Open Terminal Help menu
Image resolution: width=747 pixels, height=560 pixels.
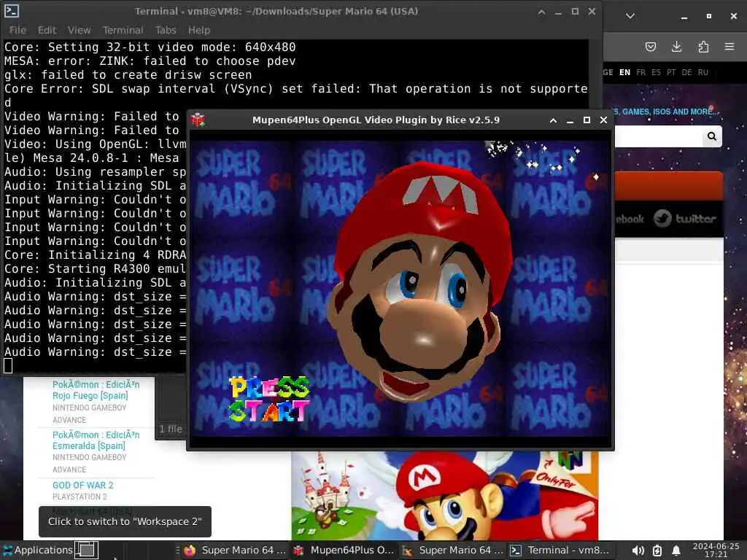click(x=198, y=30)
